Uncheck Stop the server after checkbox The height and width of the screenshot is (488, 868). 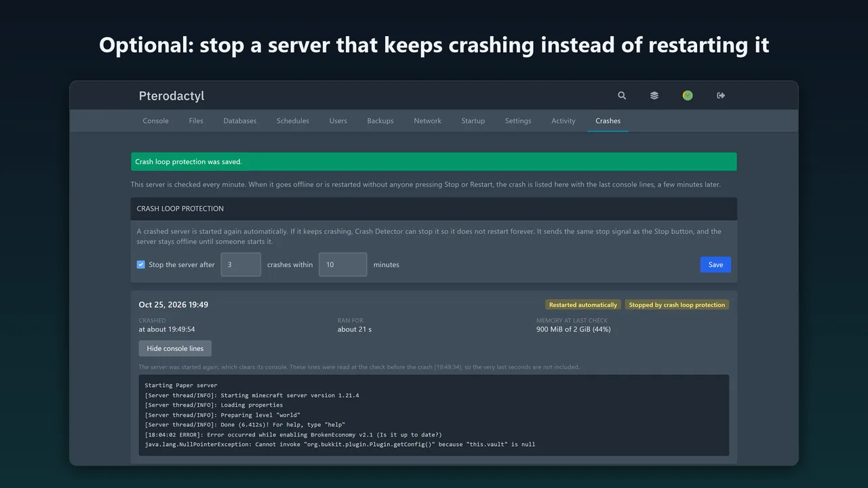tap(141, 264)
